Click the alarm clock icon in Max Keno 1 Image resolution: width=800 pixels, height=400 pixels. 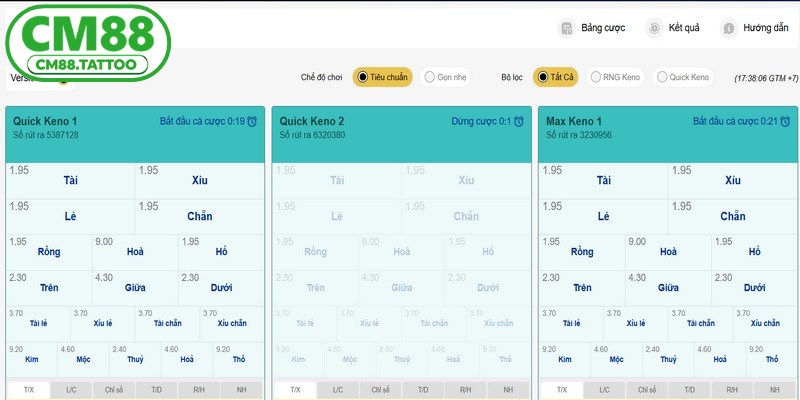(785, 122)
